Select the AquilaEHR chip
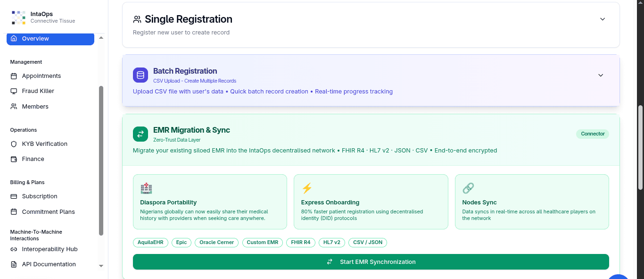The height and width of the screenshot is (279, 644). point(150,243)
